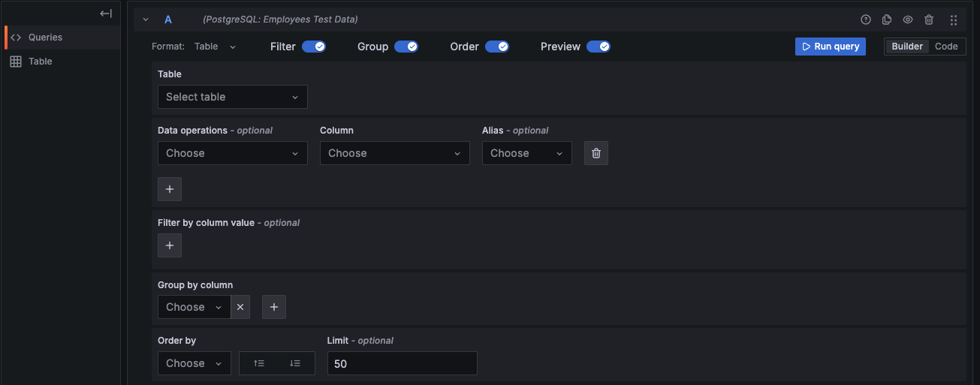
Task: Set sort order to ascending
Action: coord(259,363)
